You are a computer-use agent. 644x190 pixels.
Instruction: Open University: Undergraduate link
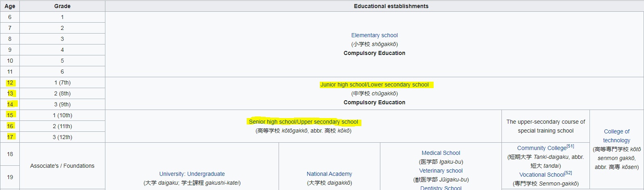[x=192, y=174]
